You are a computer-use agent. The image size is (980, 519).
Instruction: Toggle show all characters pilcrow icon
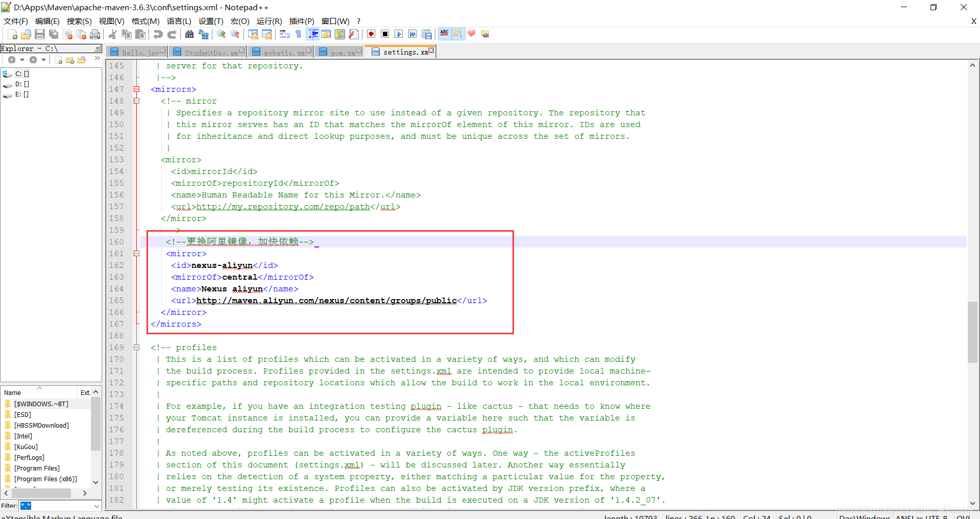coord(299,34)
